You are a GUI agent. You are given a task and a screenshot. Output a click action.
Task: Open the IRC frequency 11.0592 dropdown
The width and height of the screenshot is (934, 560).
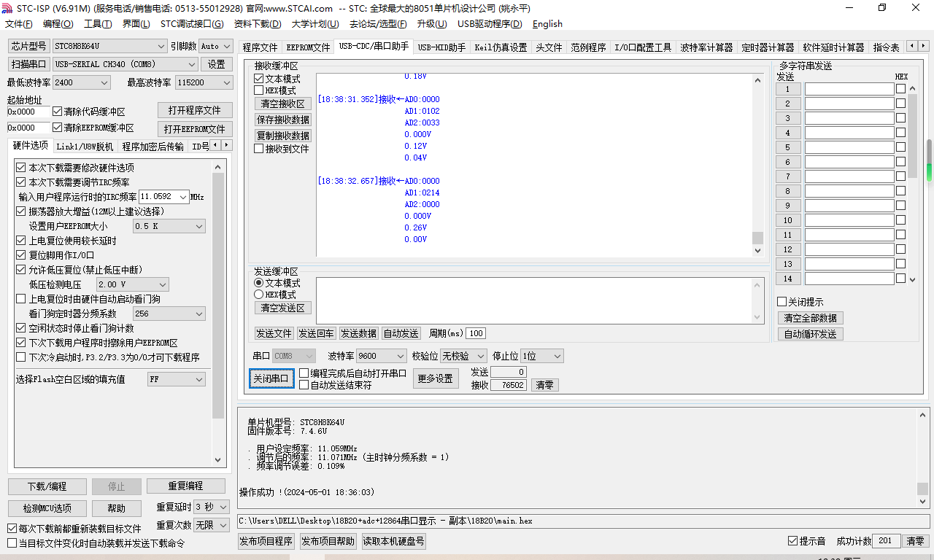163,197
